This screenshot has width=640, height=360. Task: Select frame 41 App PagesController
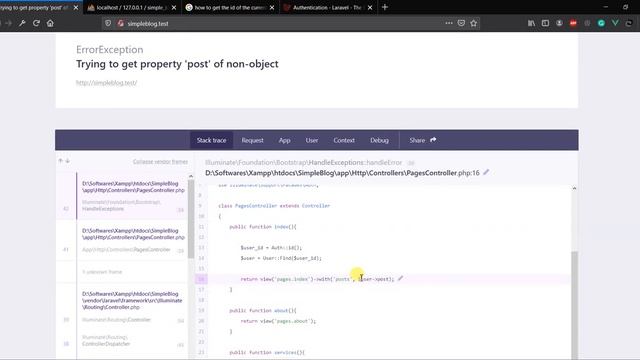122,240
